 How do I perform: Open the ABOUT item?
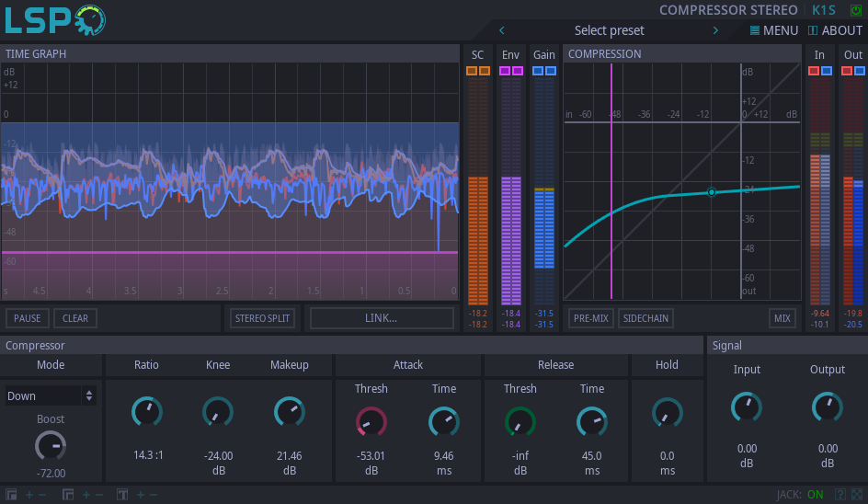click(835, 30)
